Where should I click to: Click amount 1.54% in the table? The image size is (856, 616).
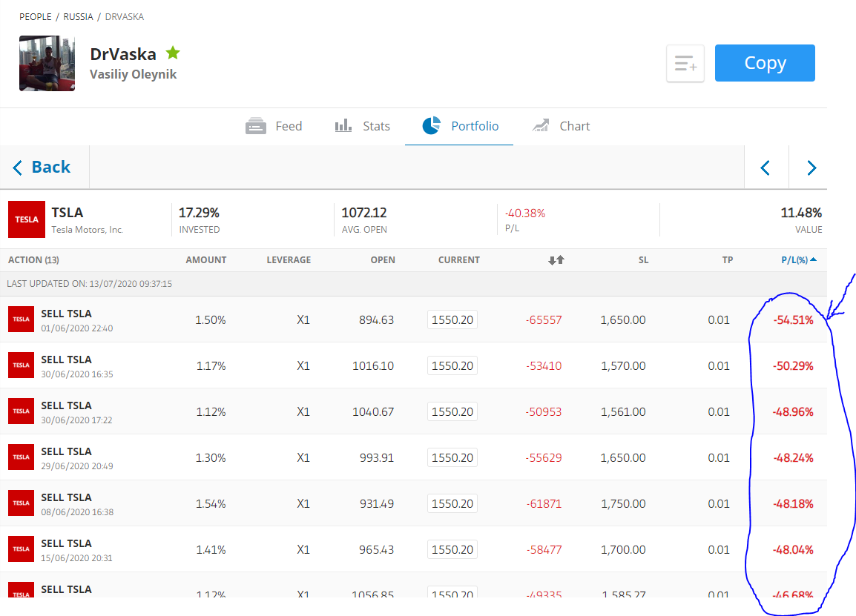pyautogui.click(x=211, y=503)
